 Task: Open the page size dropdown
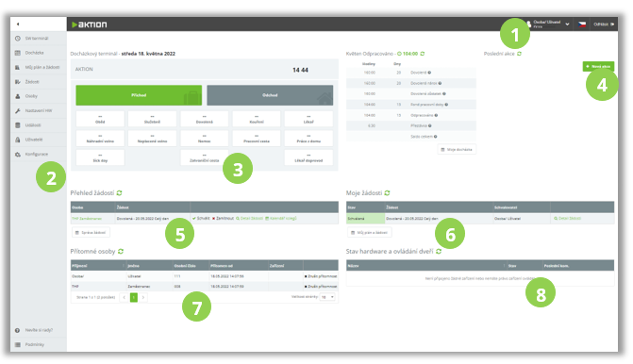tap(327, 297)
